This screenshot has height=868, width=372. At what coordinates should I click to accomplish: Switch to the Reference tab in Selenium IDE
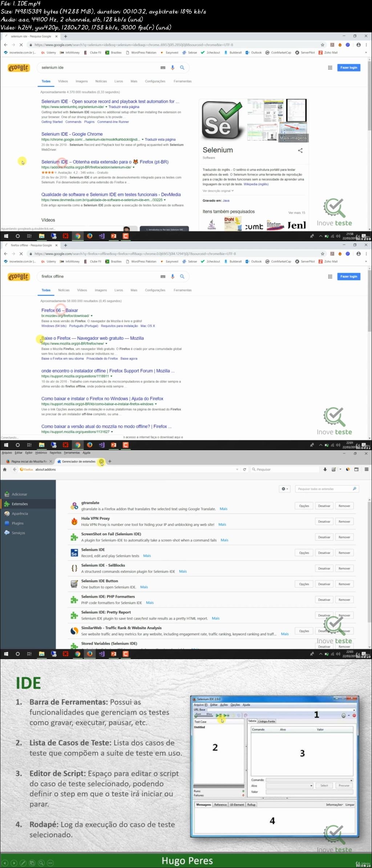click(x=221, y=805)
